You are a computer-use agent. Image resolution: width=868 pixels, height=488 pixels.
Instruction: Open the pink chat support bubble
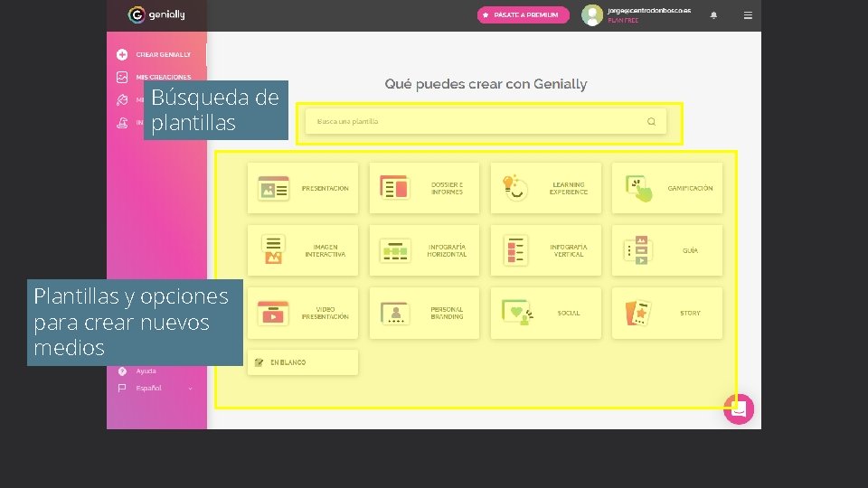[x=739, y=409]
